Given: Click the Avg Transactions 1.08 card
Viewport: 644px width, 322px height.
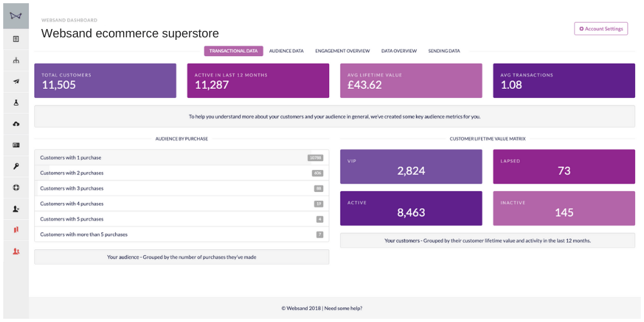Looking at the screenshot, I should click(564, 80).
